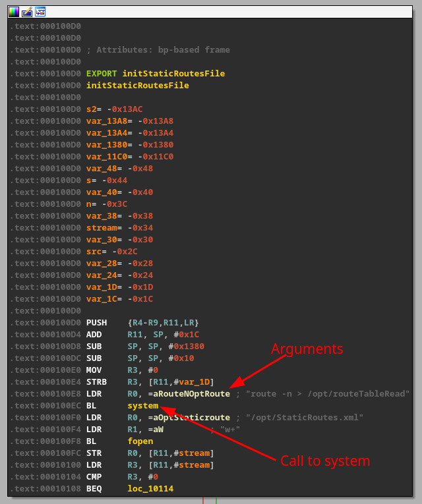
Task: Select var_38 stack variable definition
Action: click(119, 216)
